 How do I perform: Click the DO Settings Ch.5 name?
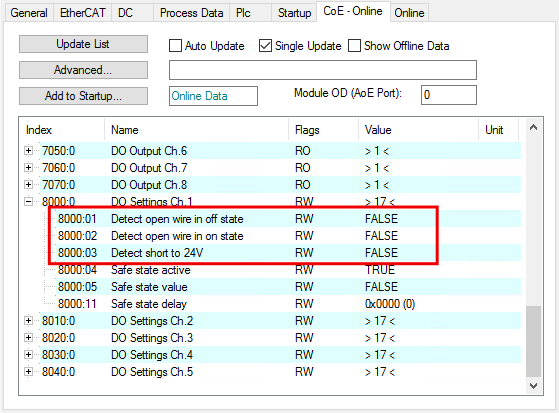(152, 372)
